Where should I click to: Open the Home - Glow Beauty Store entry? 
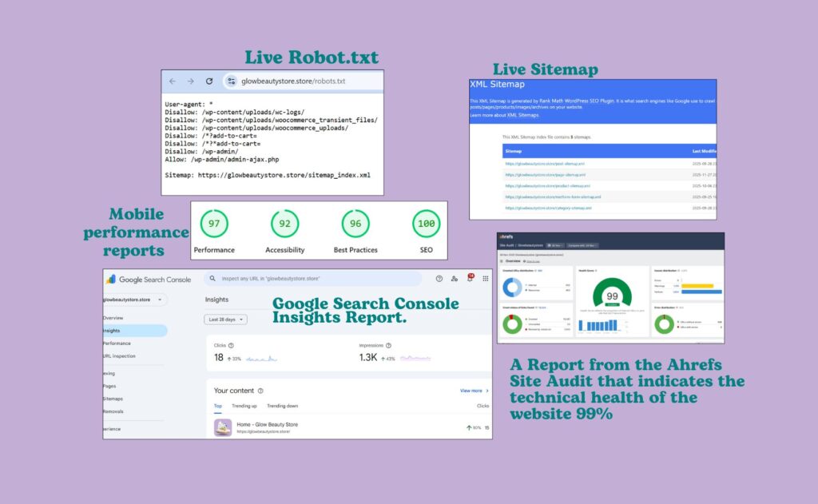click(267, 425)
